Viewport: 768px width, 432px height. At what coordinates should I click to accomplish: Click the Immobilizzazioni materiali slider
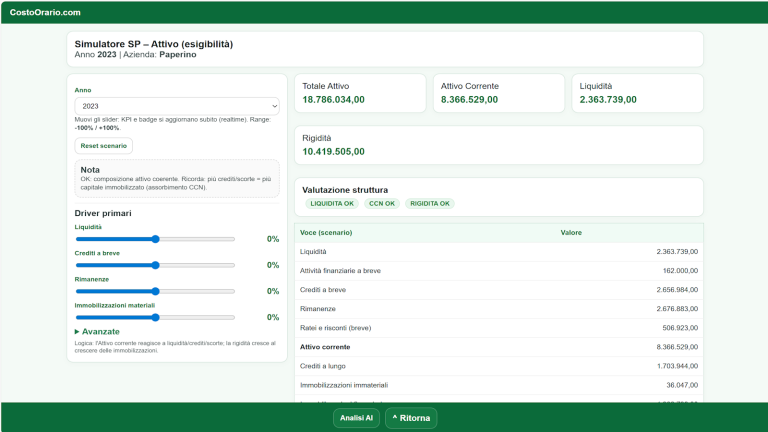(x=155, y=317)
